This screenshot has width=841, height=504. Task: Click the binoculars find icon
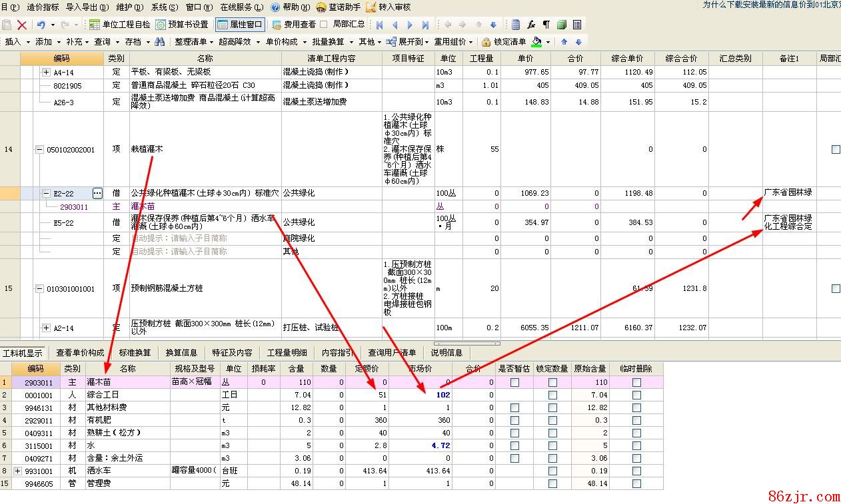[159, 42]
